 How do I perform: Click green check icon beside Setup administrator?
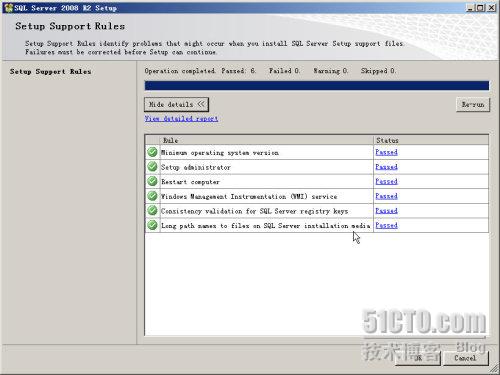tap(152, 167)
